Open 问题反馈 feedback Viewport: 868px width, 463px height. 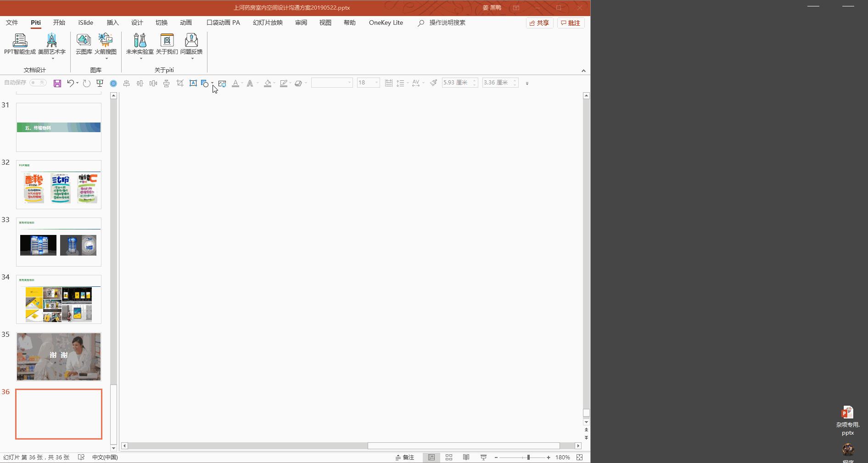pyautogui.click(x=191, y=45)
